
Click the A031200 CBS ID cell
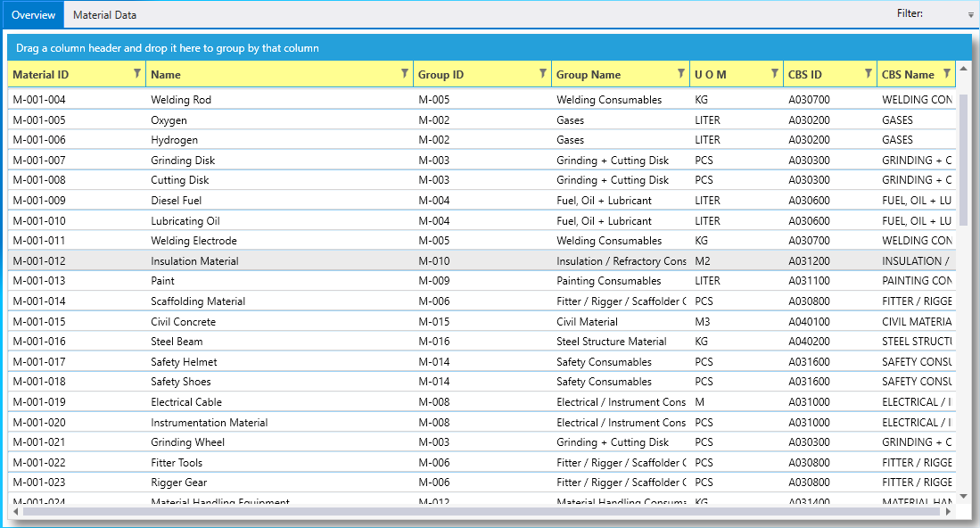tap(830, 261)
